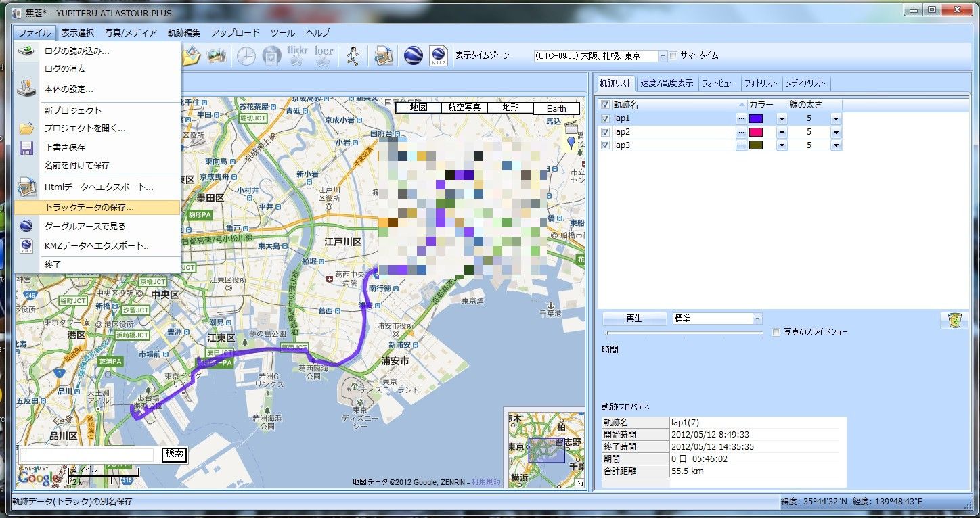Click the flickr upload toolbar icon
980x518 pixels.
click(297, 56)
